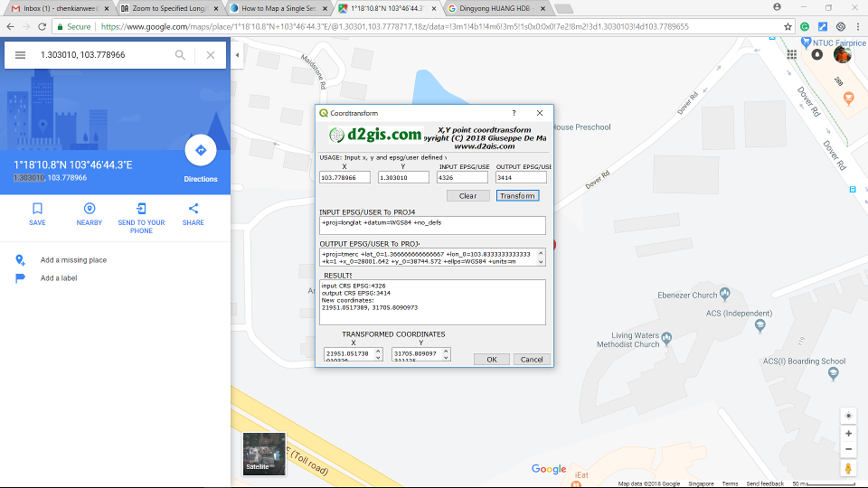Share this place using Share icon
Screen dimensions: 868x488
(193, 209)
